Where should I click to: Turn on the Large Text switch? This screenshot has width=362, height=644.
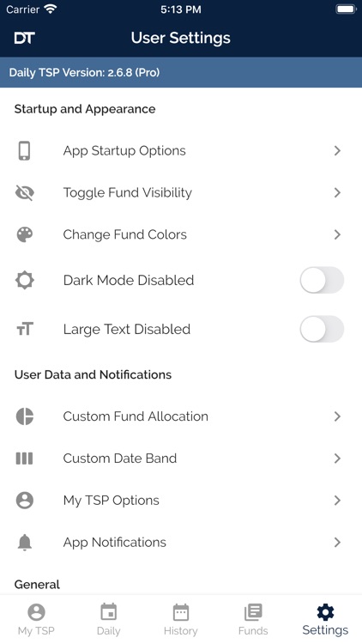[x=322, y=329]
